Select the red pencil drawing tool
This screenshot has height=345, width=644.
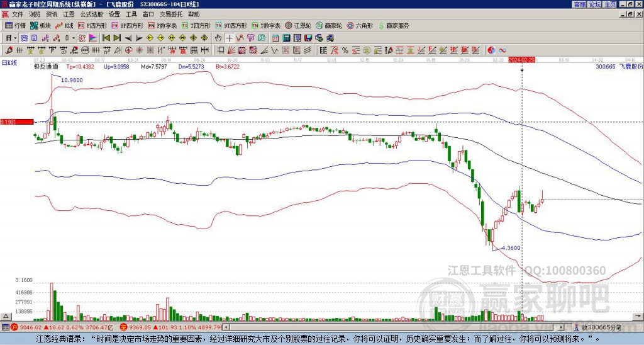8,50
